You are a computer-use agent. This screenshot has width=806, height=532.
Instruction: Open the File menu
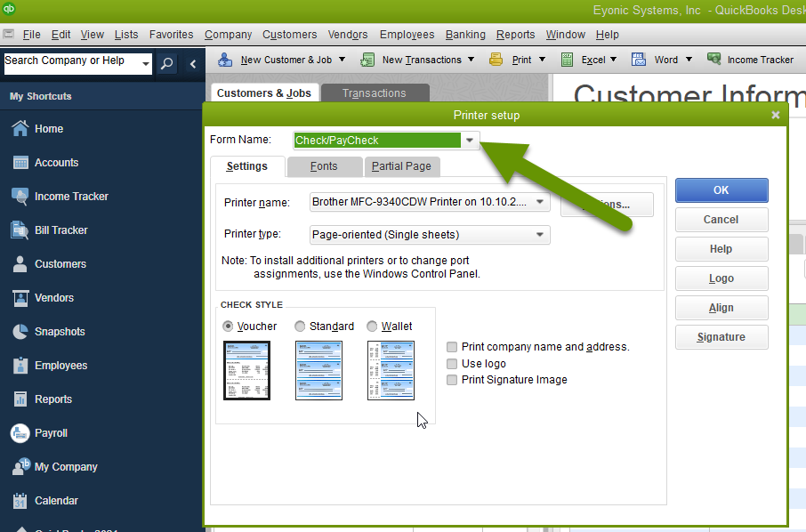(x=31, y=35)
